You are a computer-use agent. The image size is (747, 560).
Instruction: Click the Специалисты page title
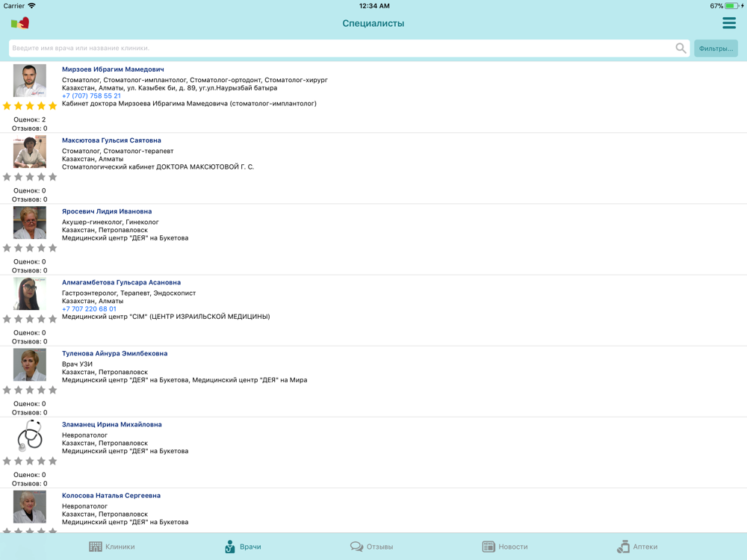[373, 23]
